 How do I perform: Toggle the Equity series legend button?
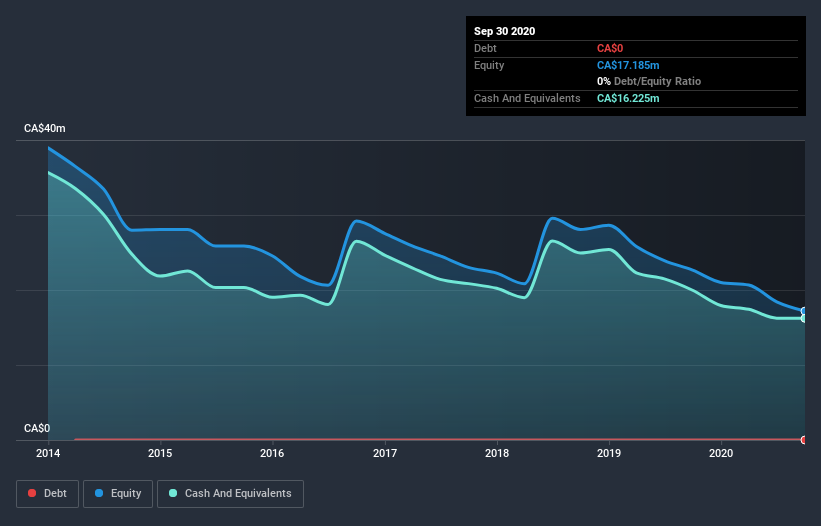tap(118, 494)
